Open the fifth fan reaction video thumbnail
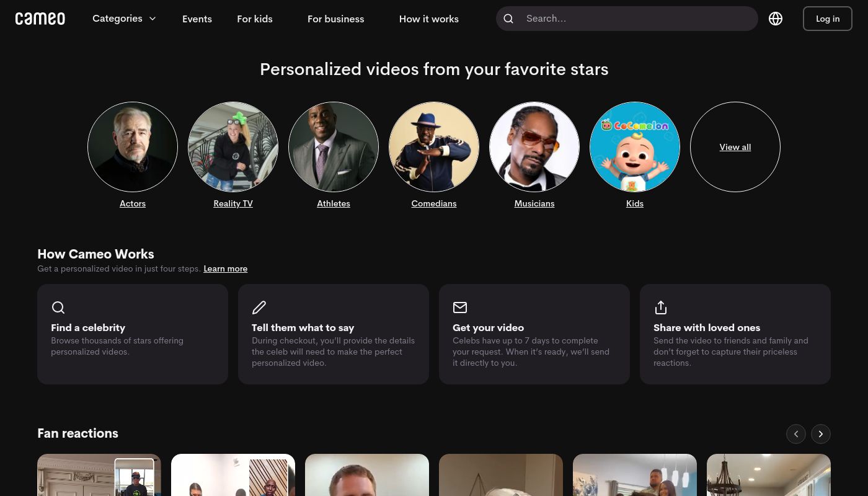The height and width of the screenshot is (496, 868). click(635, 475)
